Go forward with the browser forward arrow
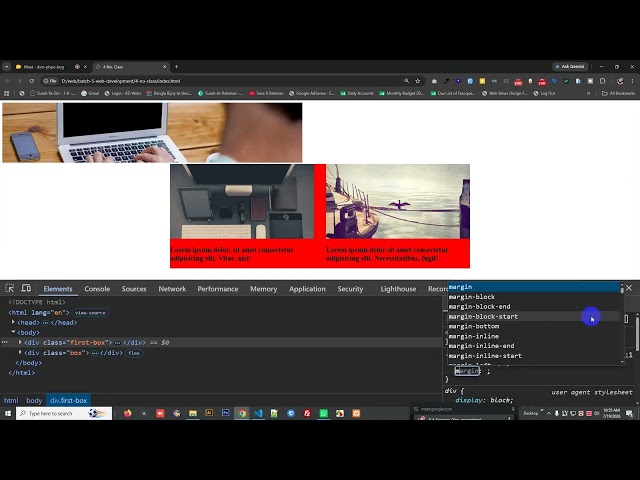The image size is (640, 480). click(x=20, y=81)
